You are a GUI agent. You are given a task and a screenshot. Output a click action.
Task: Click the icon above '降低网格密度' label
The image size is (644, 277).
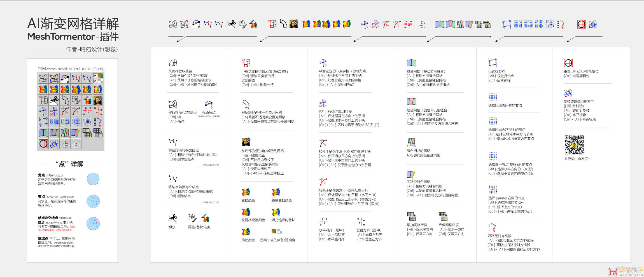coord(443,216)
